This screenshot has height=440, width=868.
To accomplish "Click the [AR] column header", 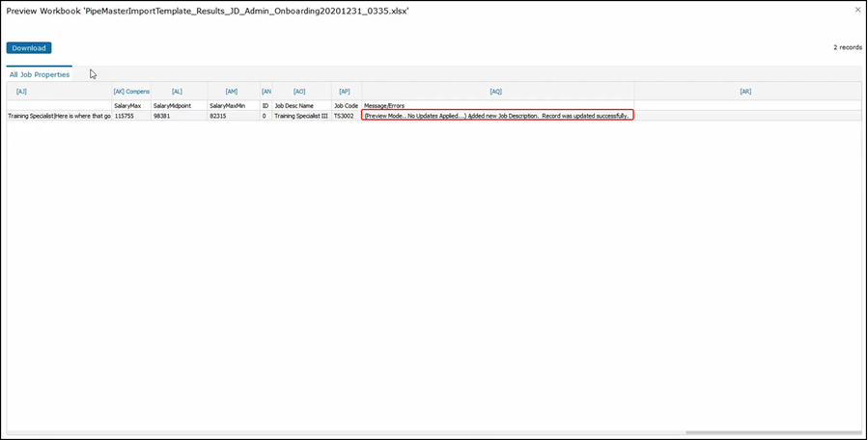I will pos(745,91).
